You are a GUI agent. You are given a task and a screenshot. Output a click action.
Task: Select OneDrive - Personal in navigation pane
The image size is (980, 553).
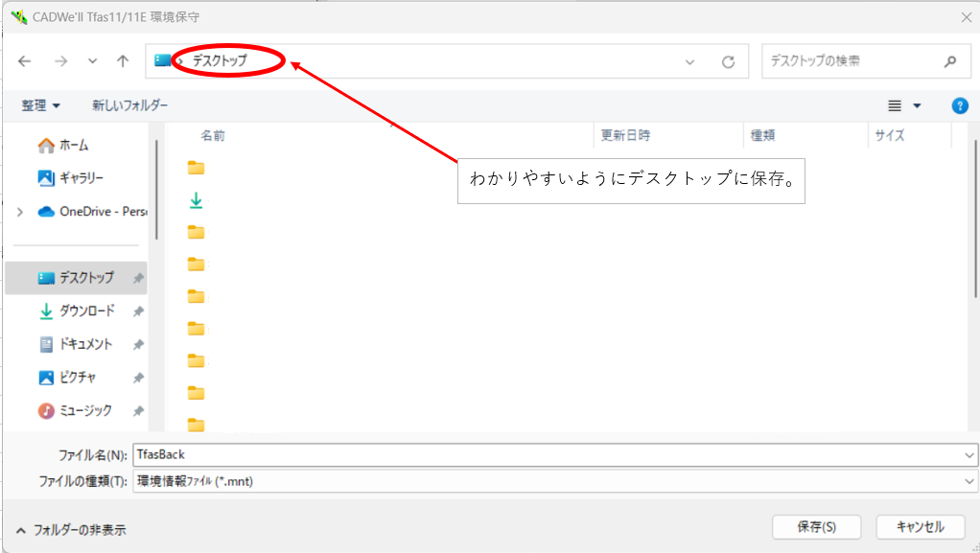pos(92,212)
